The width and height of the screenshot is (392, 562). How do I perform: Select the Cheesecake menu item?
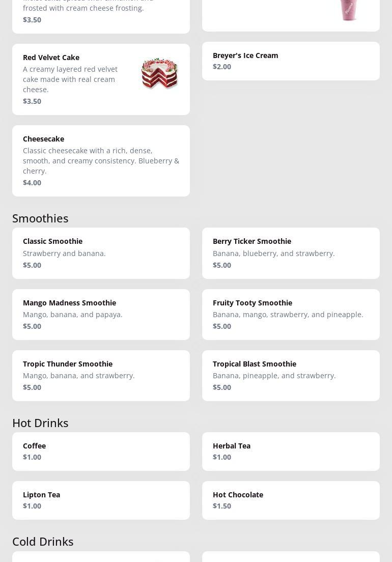tap(101, 160)
